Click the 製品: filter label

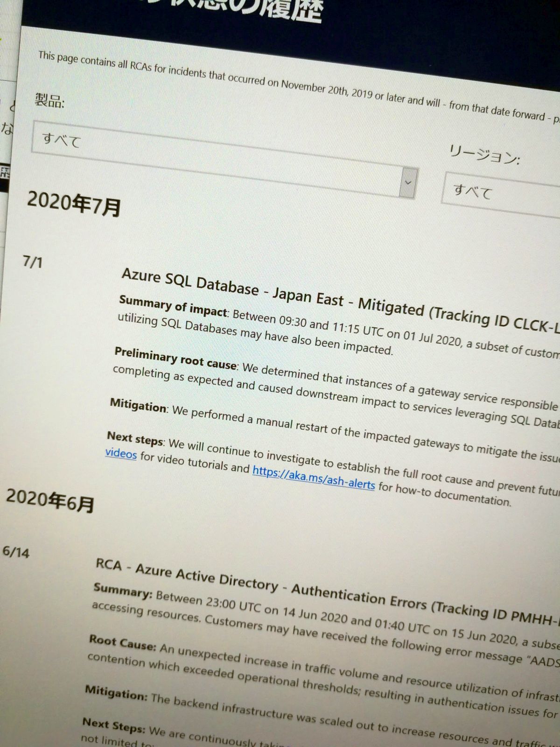[49, 100]
